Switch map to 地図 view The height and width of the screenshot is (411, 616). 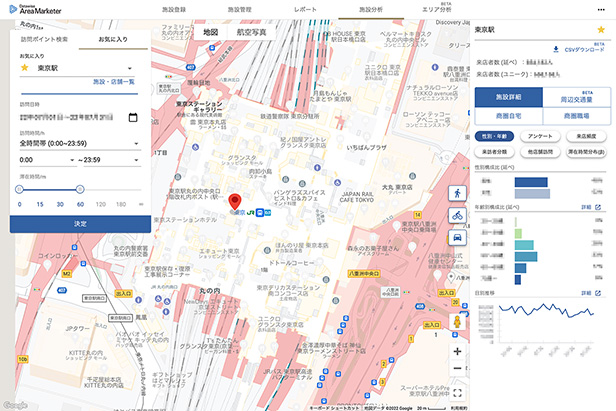211,32
